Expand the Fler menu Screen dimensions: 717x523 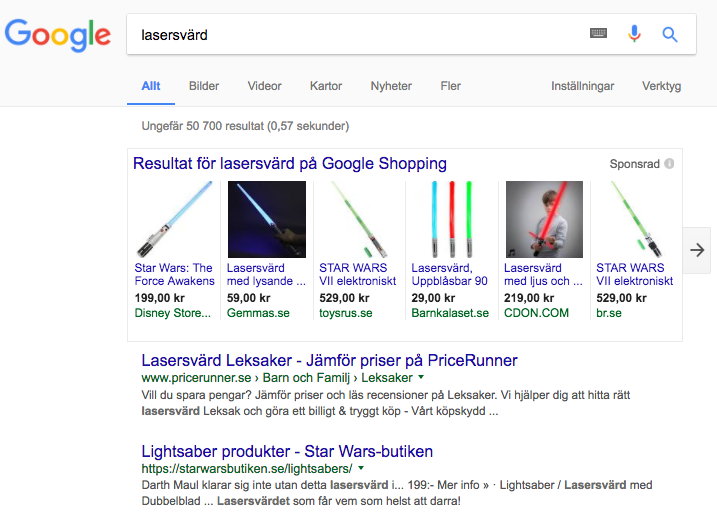coord(450,86)
